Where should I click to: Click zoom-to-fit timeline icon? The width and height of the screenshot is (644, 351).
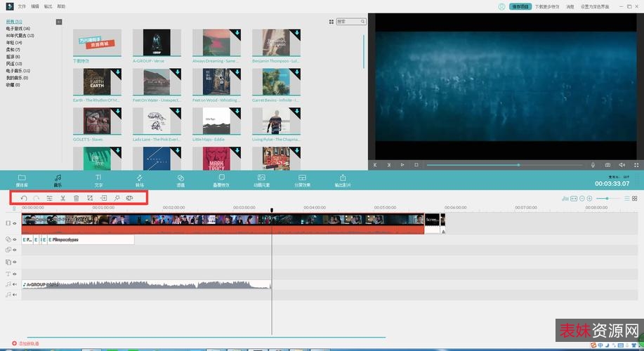point(574,199)
